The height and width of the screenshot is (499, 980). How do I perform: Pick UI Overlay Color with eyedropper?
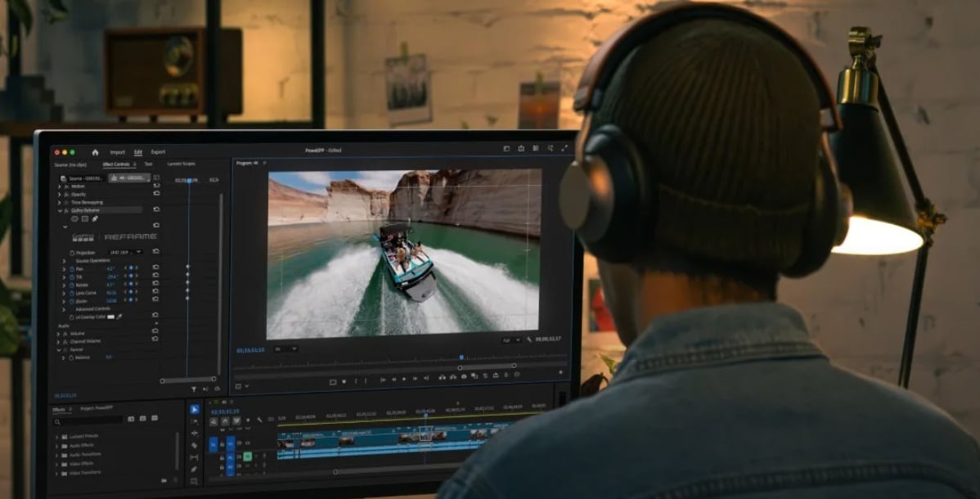119,317
